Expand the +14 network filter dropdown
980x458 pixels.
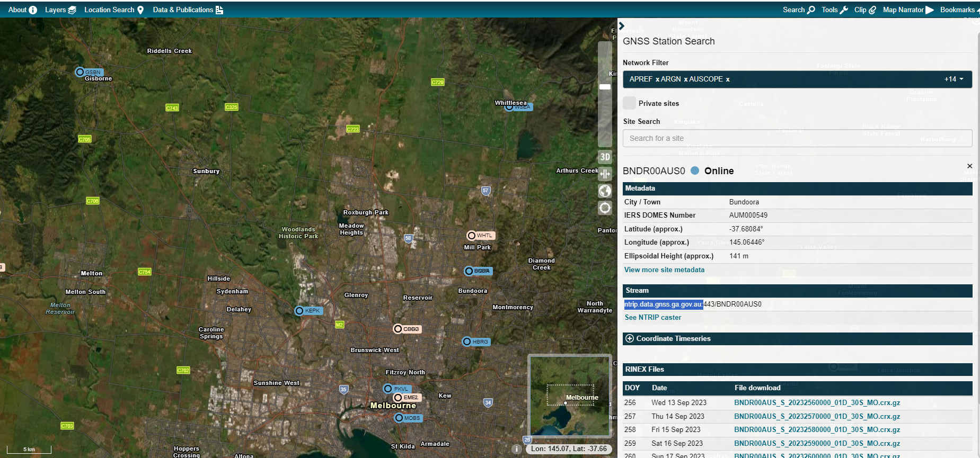[x=953, y=79]
